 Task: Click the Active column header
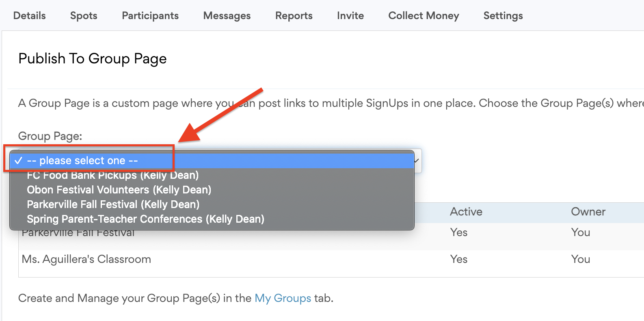pos(466,212)
